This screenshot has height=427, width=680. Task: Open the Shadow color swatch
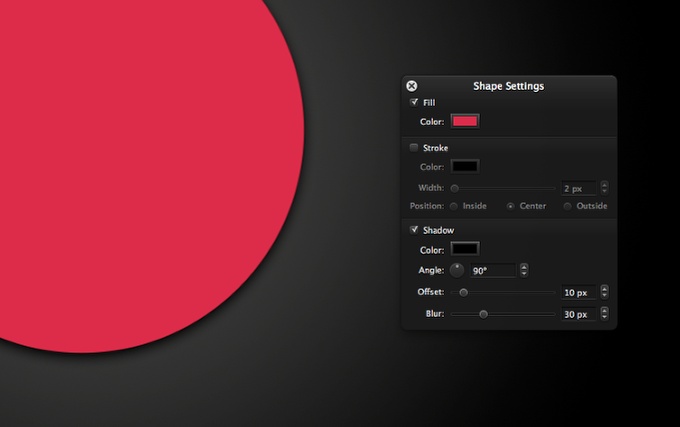click(465, 249)
